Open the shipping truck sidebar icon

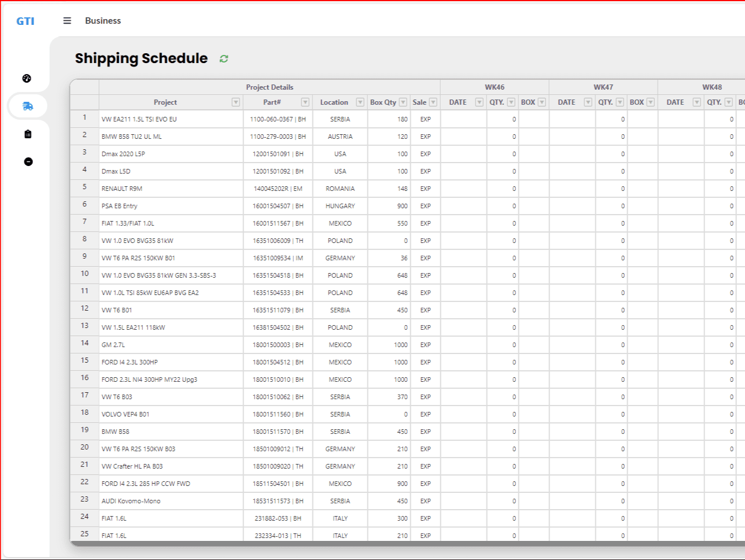[27, 106]
